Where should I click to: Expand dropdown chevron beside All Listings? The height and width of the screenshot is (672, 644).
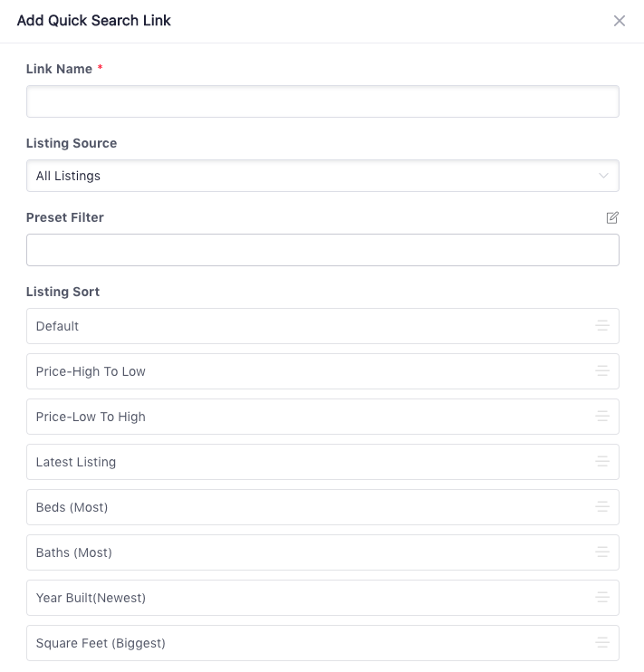[604, 176]
